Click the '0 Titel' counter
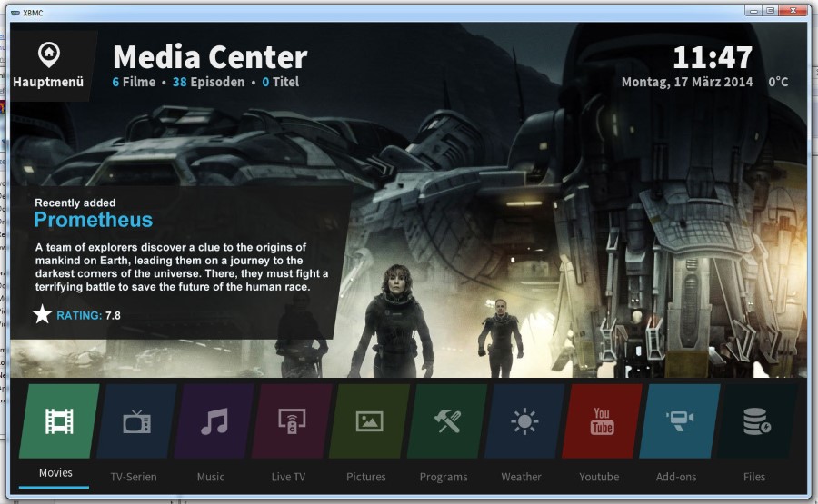The image size is (818, 504). [281, 82]
